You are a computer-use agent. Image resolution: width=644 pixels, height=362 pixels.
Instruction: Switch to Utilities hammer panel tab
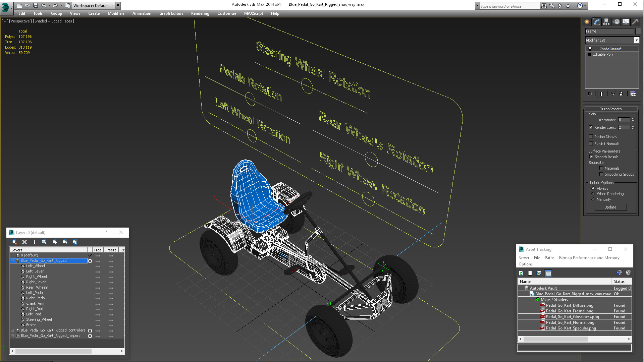pos(635,22)
